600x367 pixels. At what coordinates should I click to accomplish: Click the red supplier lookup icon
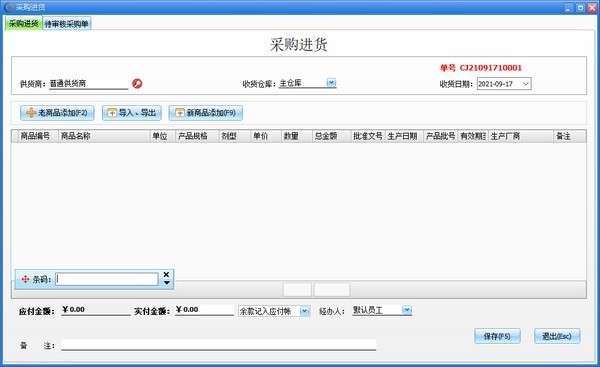click(x=137, y=83)
